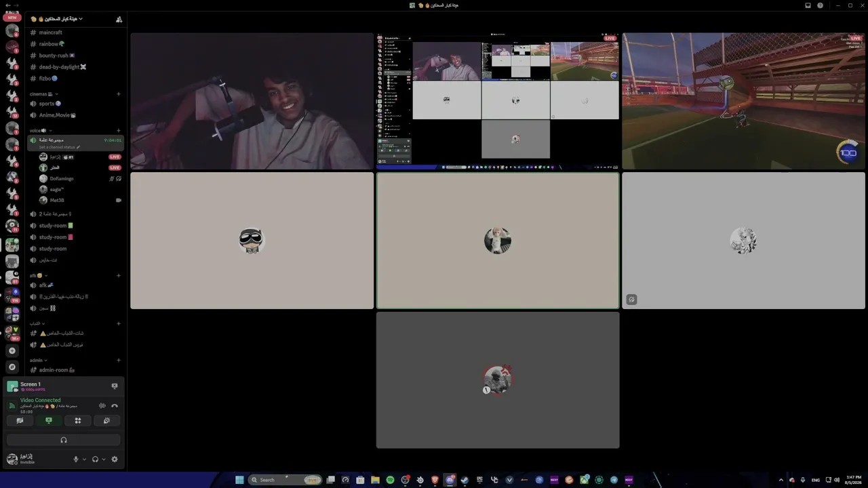Viewport: 868px width, 488px height.
Task: Focus the Rocket League game stream tile
Action: [743, 101]
